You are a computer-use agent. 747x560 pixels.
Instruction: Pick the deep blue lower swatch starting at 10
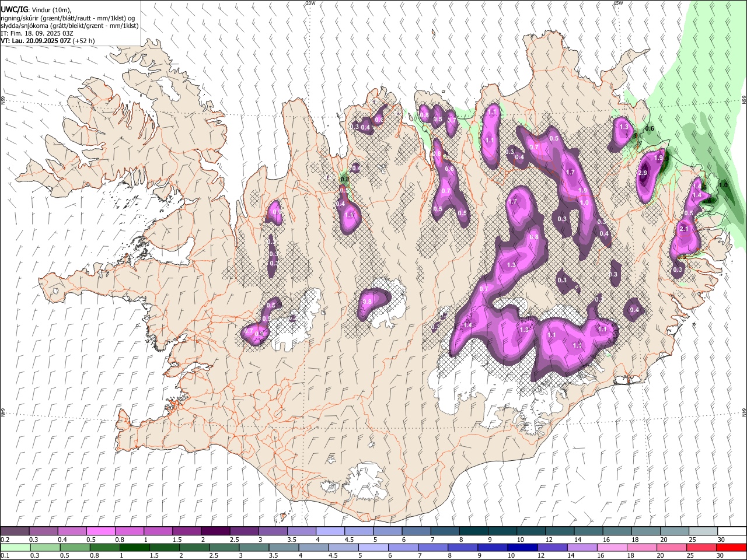tap(522, 547)
